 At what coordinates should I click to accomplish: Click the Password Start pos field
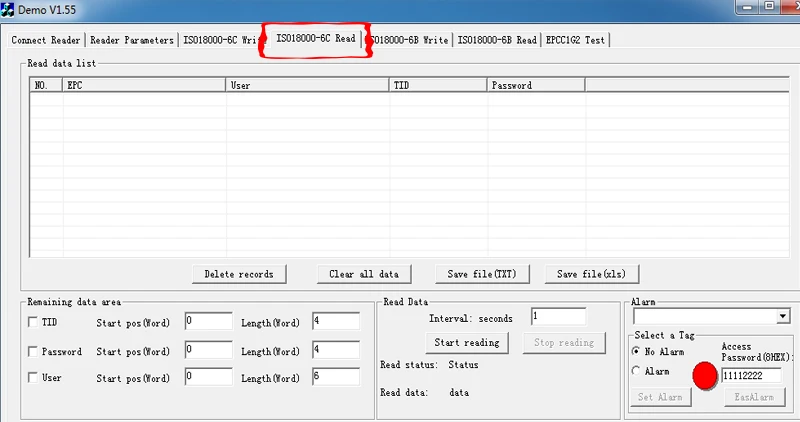pyautogui.click(x=209, y=350)
